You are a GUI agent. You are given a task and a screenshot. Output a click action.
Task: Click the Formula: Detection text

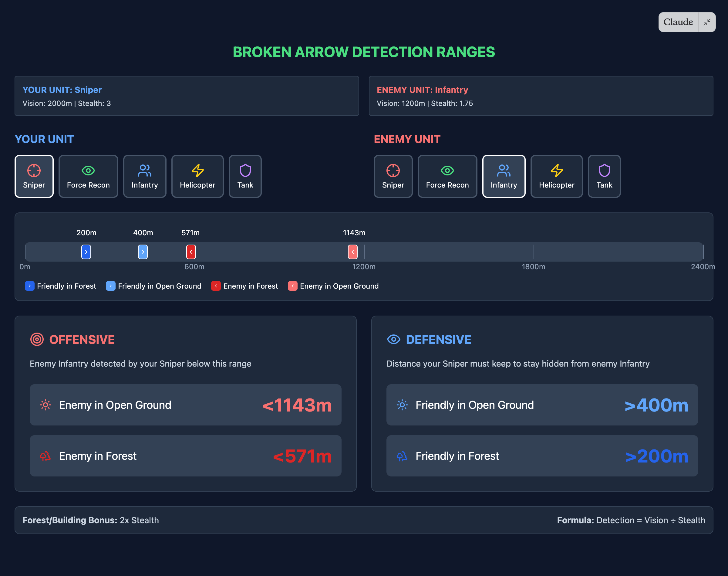[x=631, y=520]
